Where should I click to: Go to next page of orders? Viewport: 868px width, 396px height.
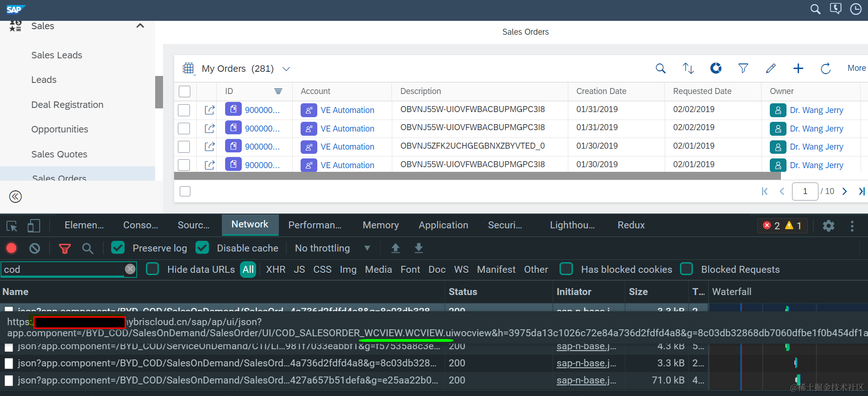click(844, 191)
